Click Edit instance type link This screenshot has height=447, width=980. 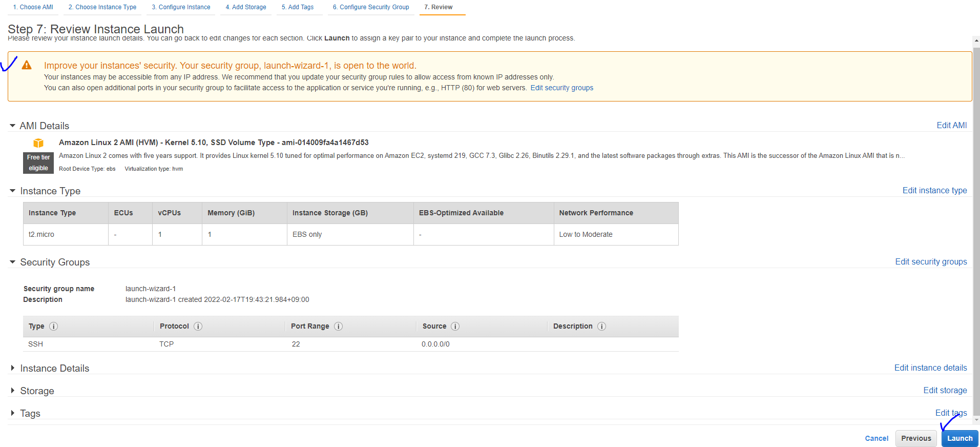(934, 190)
